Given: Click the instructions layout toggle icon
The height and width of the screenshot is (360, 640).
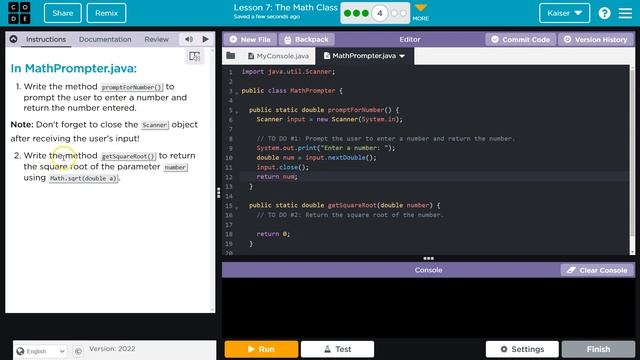Looking at the screenshot, I should tap(194, 56).
